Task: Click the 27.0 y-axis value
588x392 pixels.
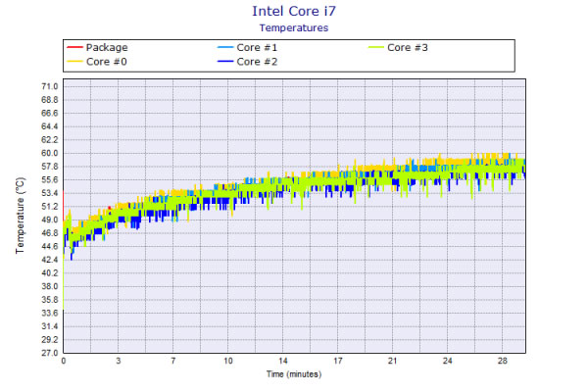Action: 50,353
